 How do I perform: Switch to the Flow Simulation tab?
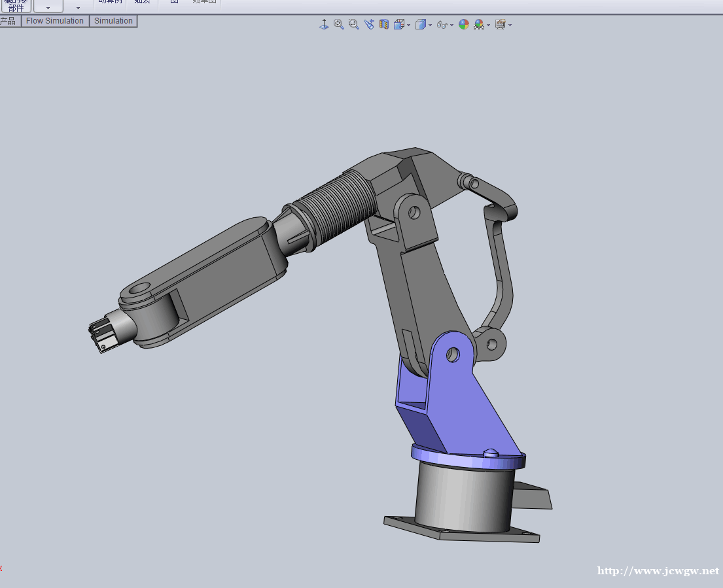(55, 21)
